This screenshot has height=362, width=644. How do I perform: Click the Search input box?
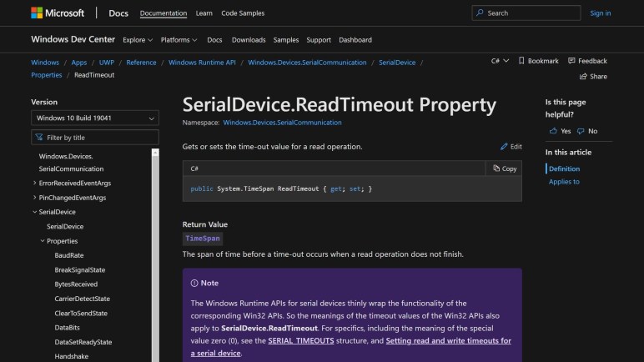[526, 13]
